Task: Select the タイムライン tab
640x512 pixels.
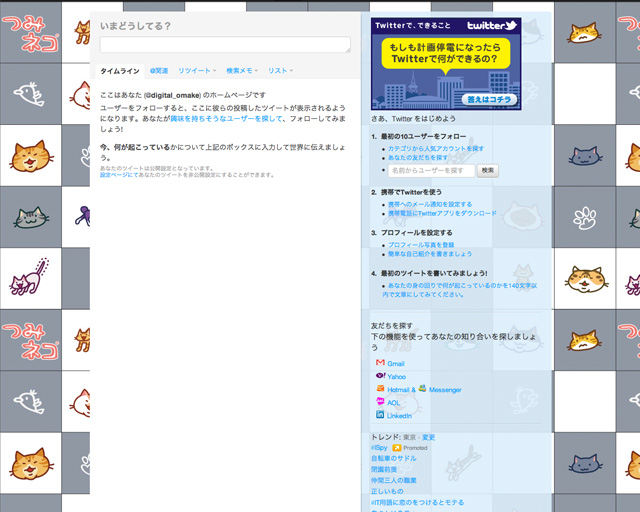Action: [x=120, y=71]
